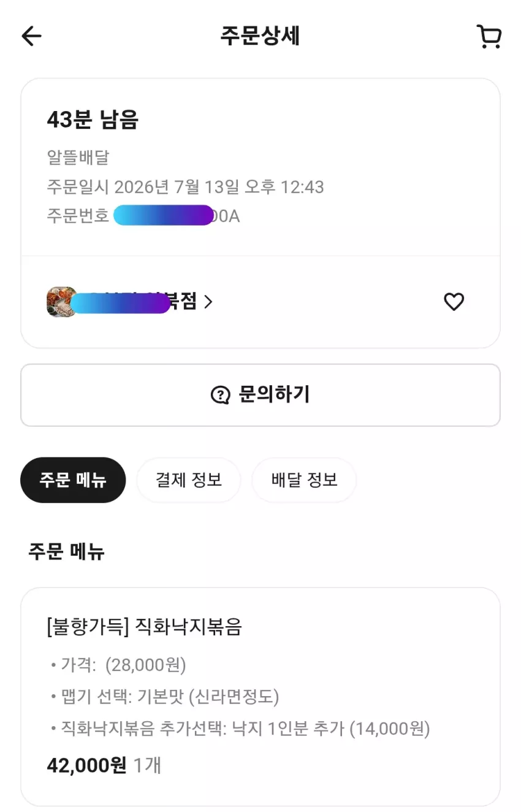This screenshot has width=521, height=812.
Task: Tap the restaurant food thumbnail image
Action: (61, 302)
